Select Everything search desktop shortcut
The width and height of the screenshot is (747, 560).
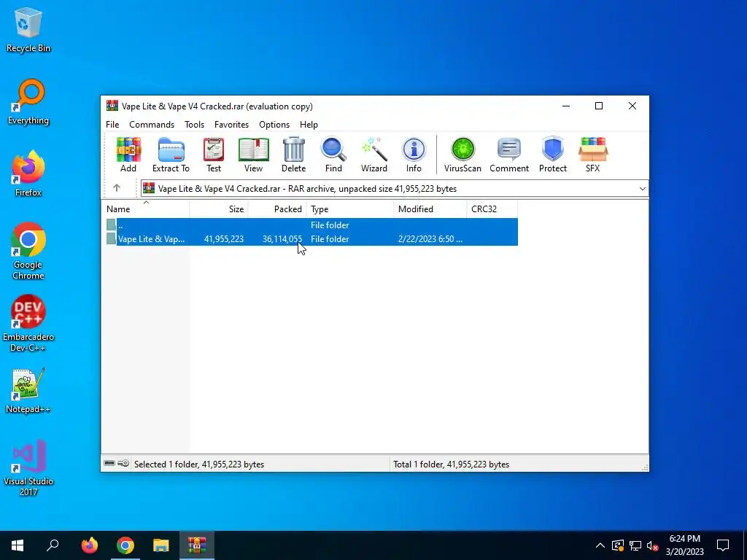(x=28, y=102)
